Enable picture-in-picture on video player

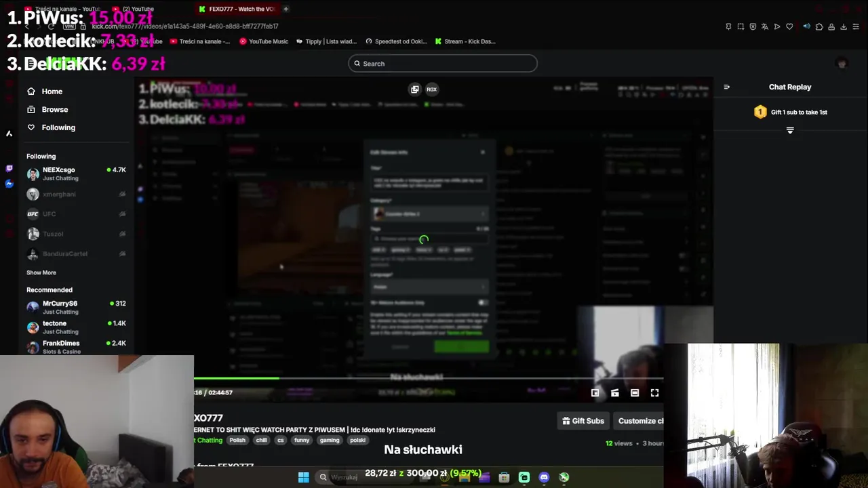pyautogui.click(x=595, y=392)
